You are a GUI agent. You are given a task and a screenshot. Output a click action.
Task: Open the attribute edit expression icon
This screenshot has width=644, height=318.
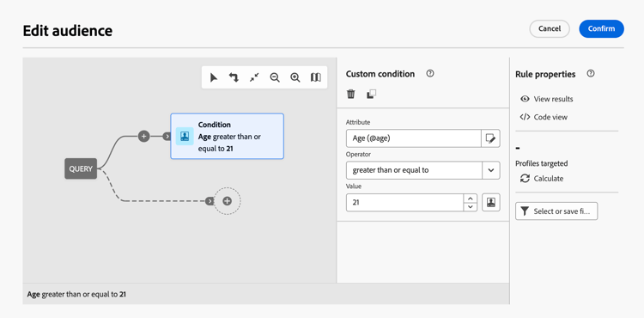[x=490, y=138]
